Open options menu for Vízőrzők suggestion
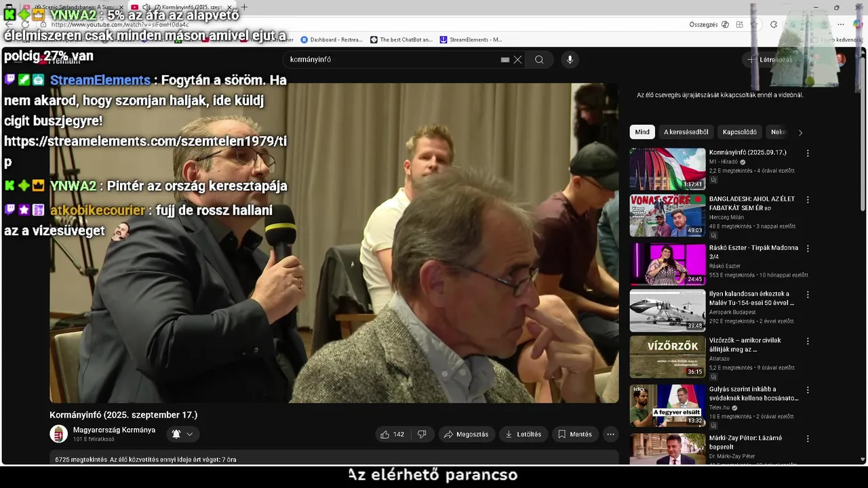The height and width of the screenshot is (488, 868). pos(807,341)
